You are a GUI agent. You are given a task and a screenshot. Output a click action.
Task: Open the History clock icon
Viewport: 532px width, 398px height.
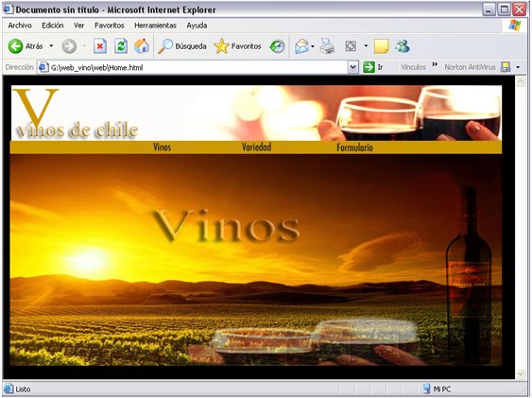(x=277, y=46)
